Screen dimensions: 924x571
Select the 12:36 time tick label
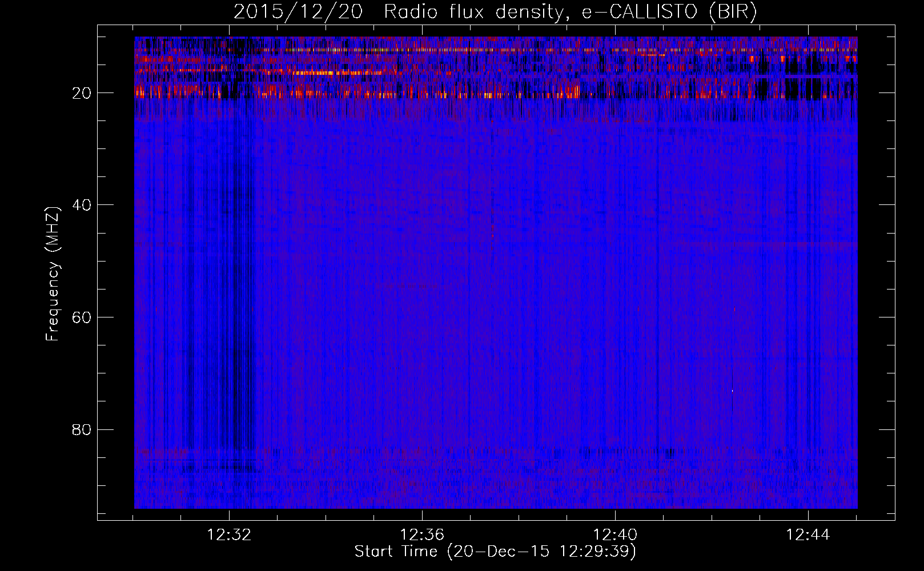click(x=422, y=535)
